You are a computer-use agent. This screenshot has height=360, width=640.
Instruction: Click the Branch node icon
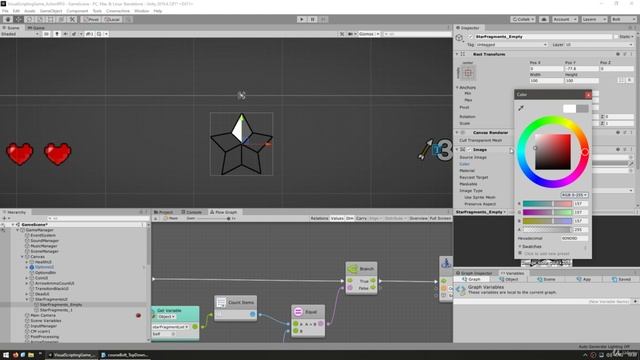tap(353, 269)
